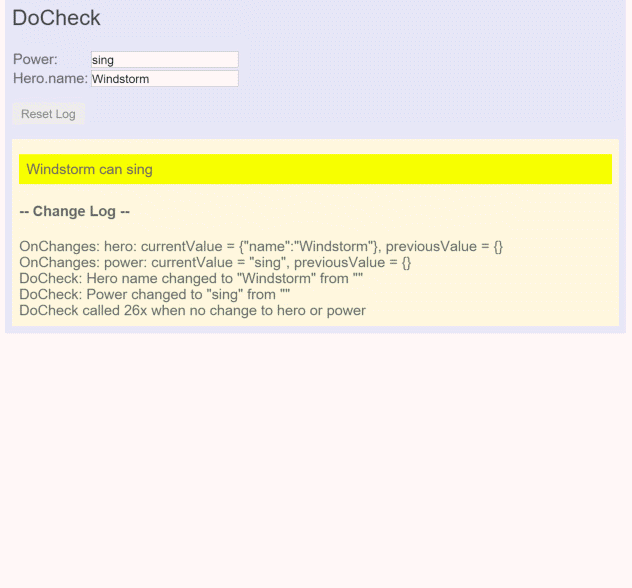Viewport: 632px width, 588px height.
Task: Click the 'Hero.name:' field label
Action: point(50,79)
